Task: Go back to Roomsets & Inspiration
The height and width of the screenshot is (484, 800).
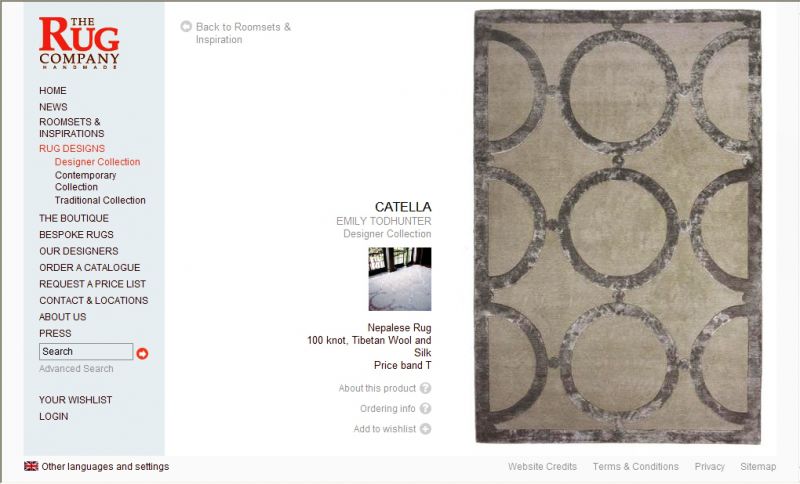Action: [243, 33]
